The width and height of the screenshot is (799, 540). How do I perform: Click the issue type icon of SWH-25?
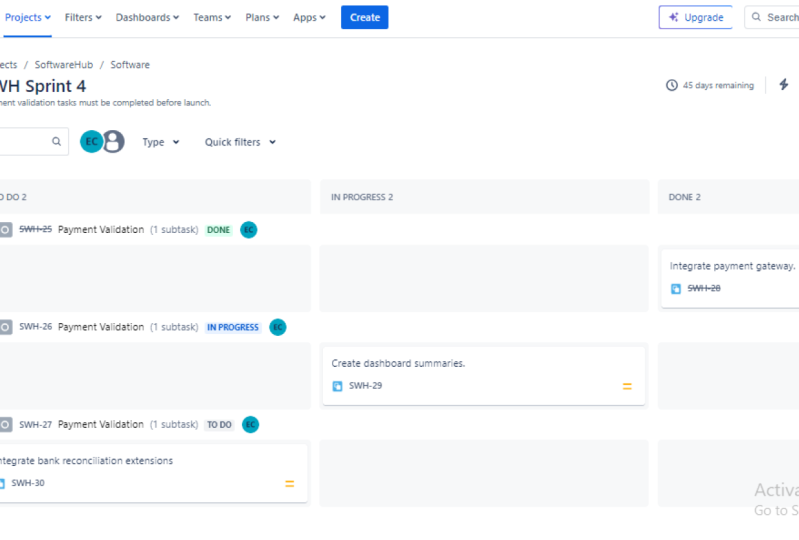click(6, 230)
